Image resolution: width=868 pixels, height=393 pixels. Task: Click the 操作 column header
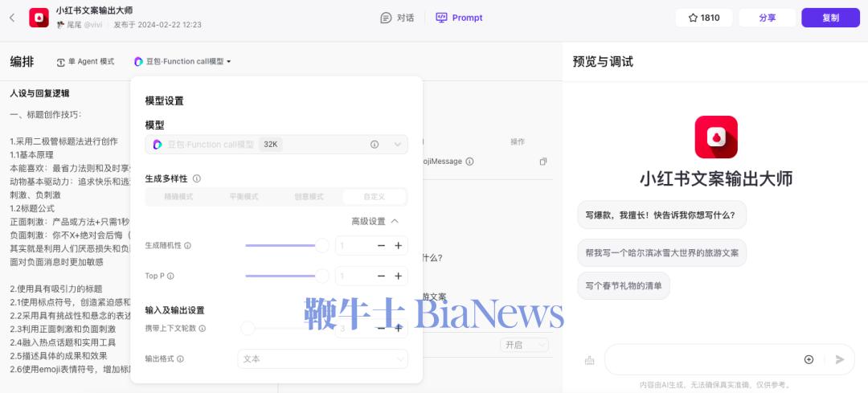coord(517,141)
